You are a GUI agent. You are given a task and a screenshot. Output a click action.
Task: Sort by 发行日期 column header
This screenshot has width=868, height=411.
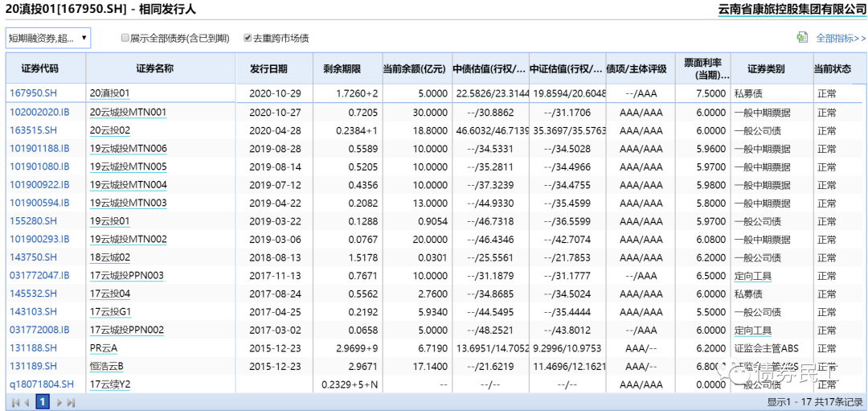point(263,69)
